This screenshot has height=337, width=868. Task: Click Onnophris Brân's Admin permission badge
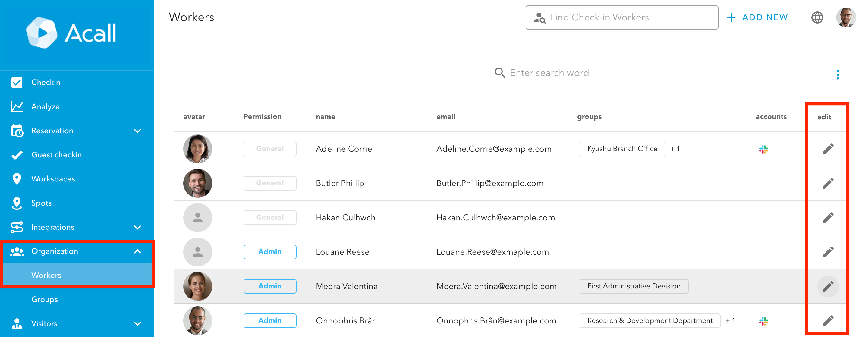270,320
